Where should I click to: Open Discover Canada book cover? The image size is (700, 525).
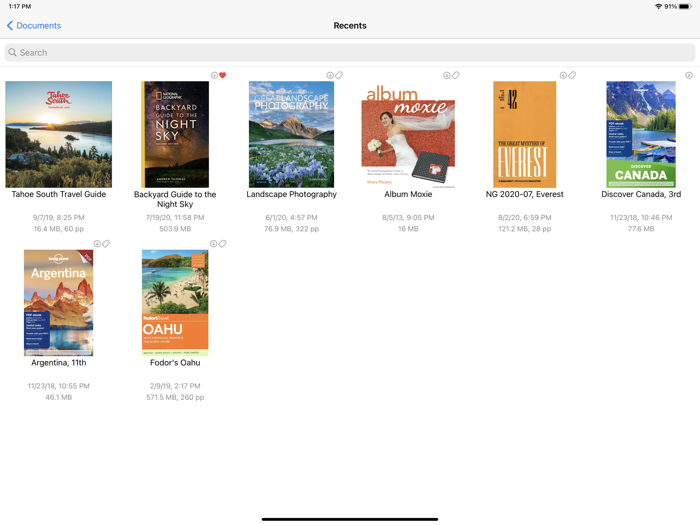pos(641,134)
